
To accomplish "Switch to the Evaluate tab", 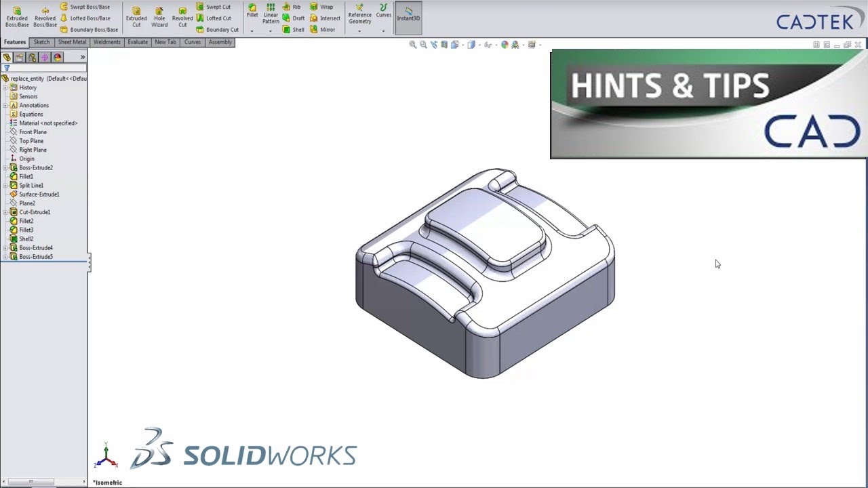I will click(x=138, y=42).
